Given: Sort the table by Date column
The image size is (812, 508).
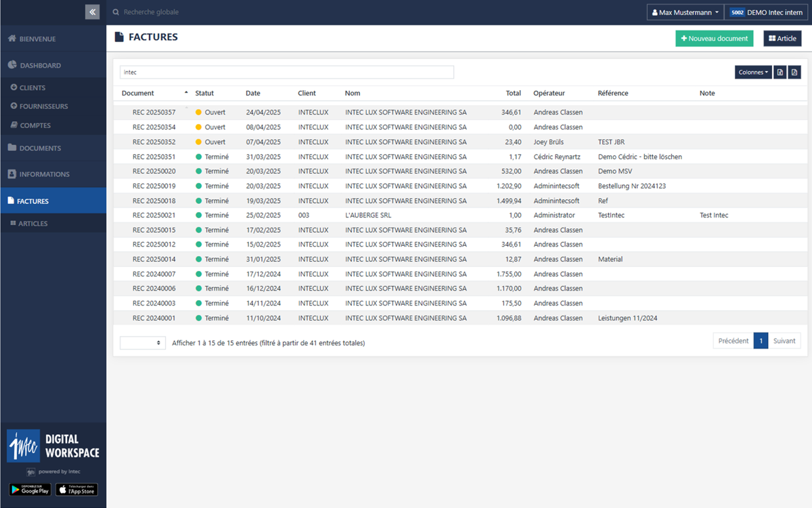Looking at the screenshot, I should (253, 93).
